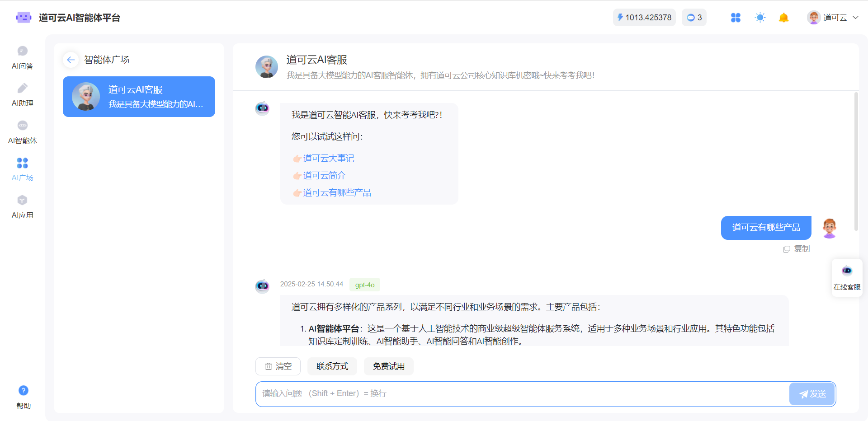Select the 道可云AI客服 agent card
The height and width of the screenshot is (421, 868).
click(139, 97)
